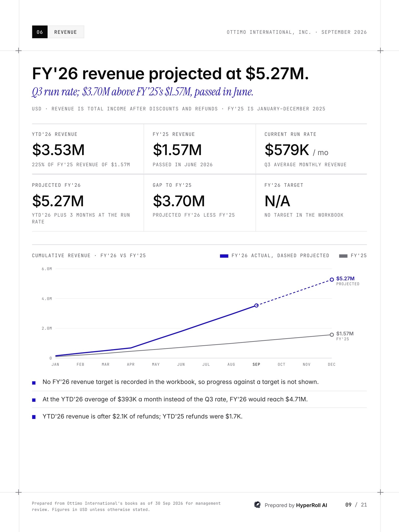Click 'Prepared by HyperRoll AI' footer text
The image size is (399, 532).
(296, 505)
